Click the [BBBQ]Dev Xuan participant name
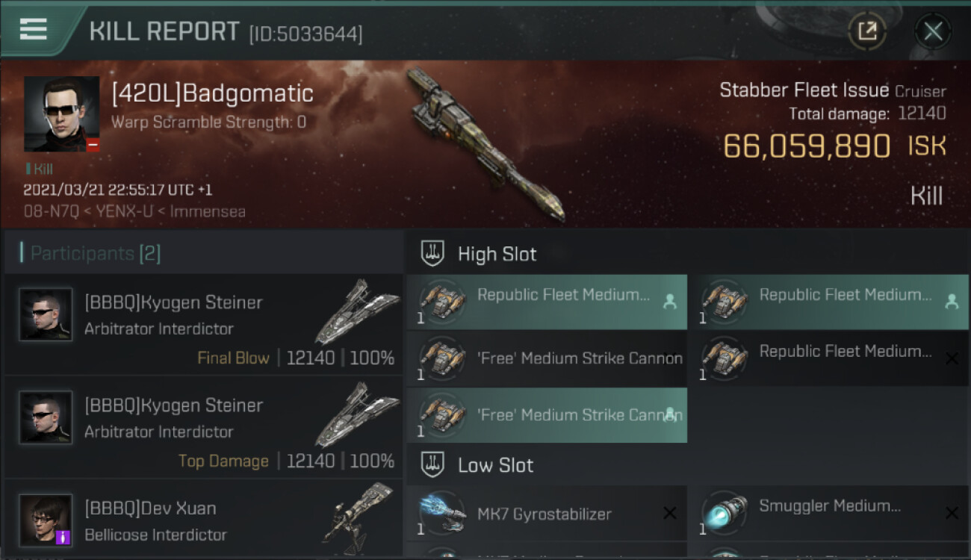The image size is (971, 560). [150, 508]
